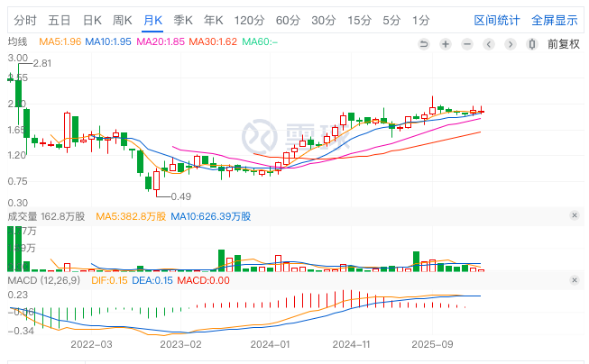Open the 年K chart tab
The width and height of the screenshot is (589, 364).
coord(214,20)
